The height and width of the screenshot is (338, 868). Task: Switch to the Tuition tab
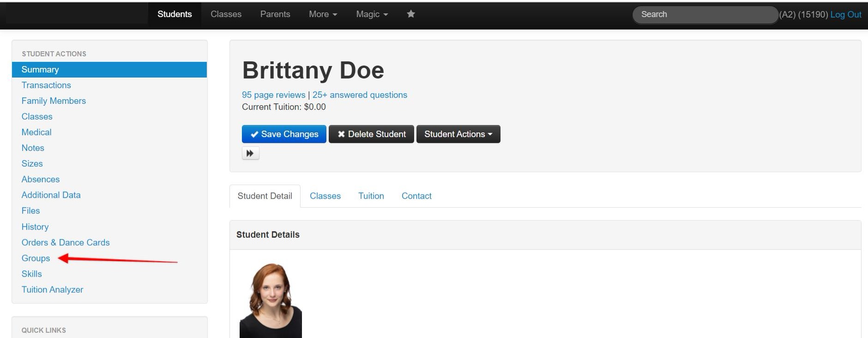[371, 196]
